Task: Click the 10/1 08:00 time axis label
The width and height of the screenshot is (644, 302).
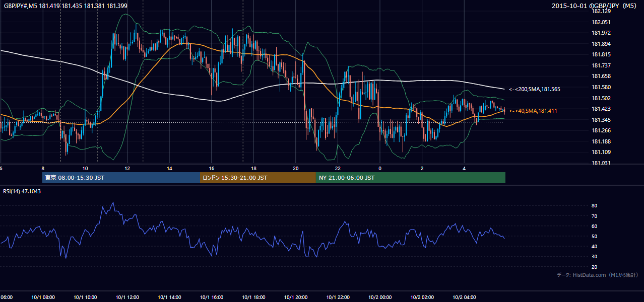Action: [43, 297]
